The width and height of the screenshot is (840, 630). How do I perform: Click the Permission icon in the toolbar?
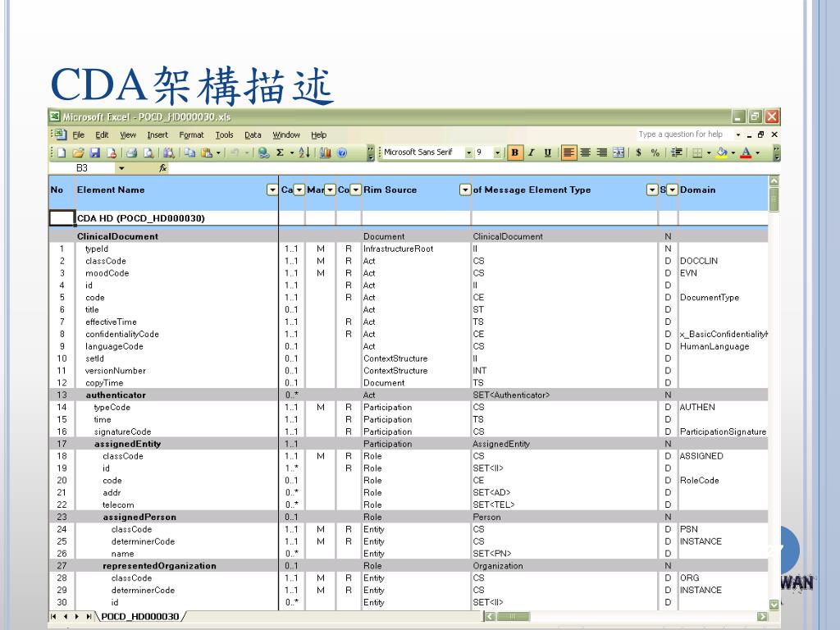coord(112,153)
